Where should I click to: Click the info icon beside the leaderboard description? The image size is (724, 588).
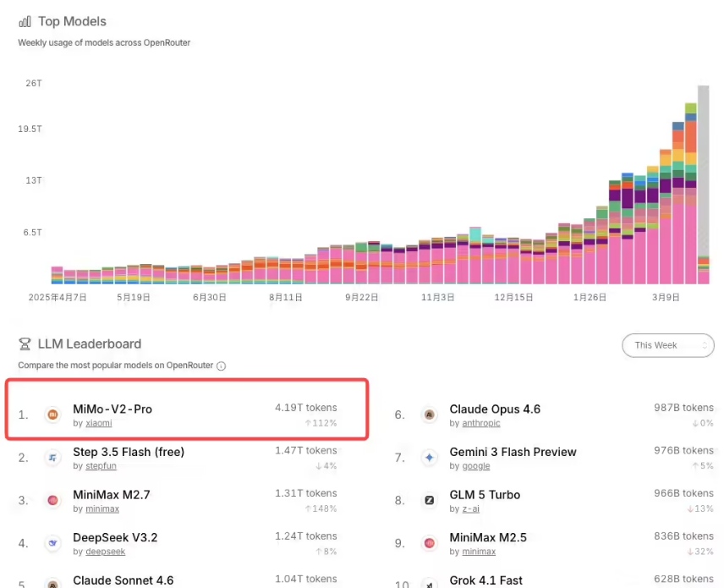[x=221, y=365]
